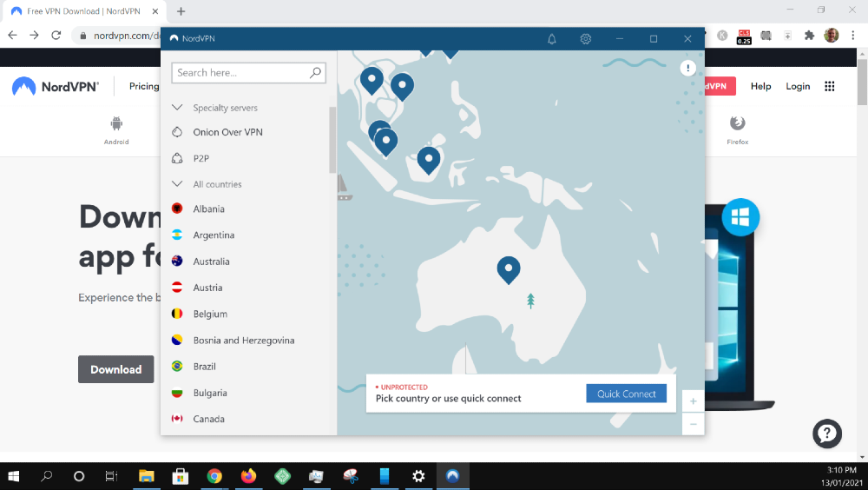Open a new Chrome tab
Viewport: 868px width, 490px height.
(181, 11)
